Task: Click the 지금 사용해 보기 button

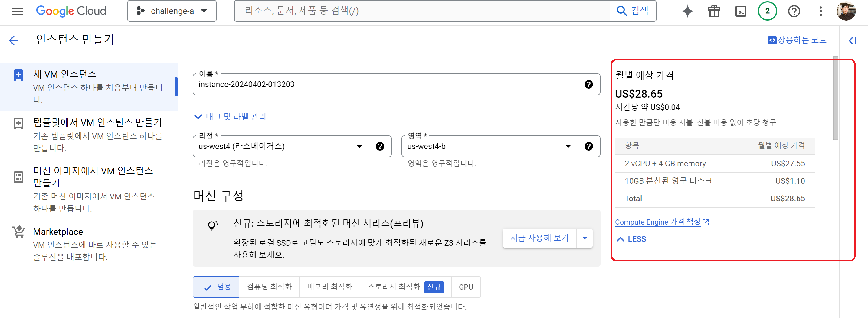Action: (x=539, y=238)
